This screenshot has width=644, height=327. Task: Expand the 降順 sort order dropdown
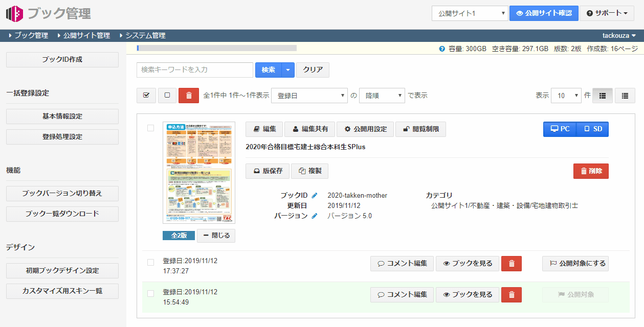click(x=382, y=96)
